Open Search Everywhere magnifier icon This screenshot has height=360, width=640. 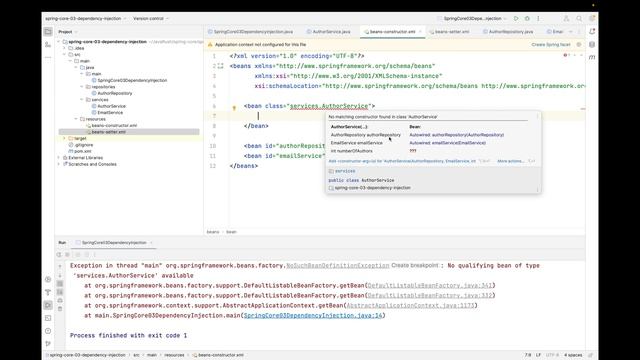coord(579,18)
